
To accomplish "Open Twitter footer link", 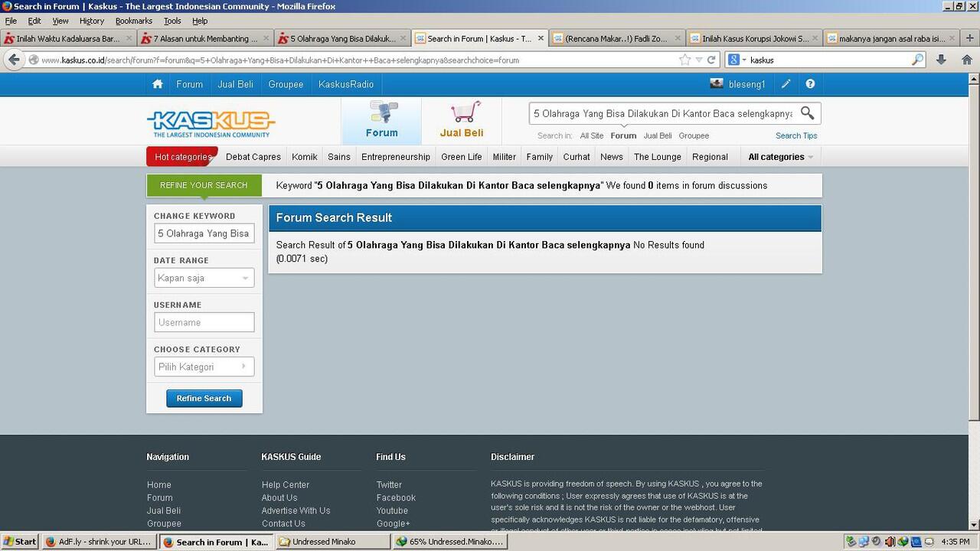I will tap(389, 484).
